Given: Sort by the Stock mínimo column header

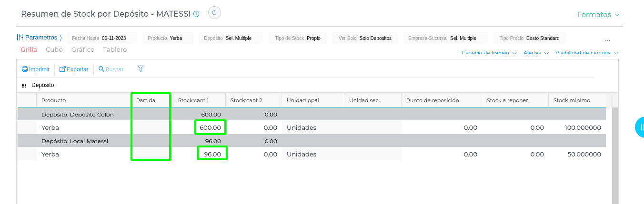Looking at the screenshot, I should tap(572, 100).
